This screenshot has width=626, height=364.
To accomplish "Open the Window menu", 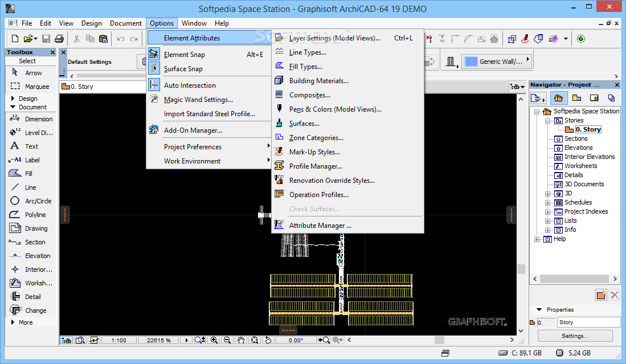I will click(x=194, y=23).
